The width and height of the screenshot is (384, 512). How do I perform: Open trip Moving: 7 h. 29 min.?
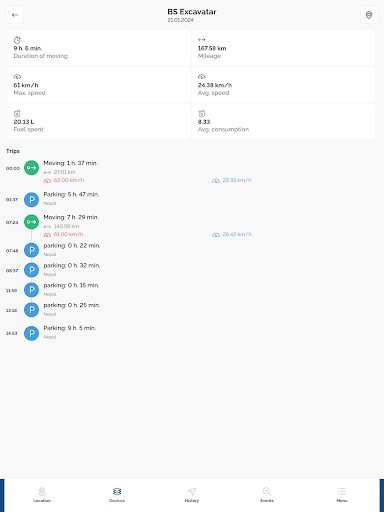pos(71,217)
